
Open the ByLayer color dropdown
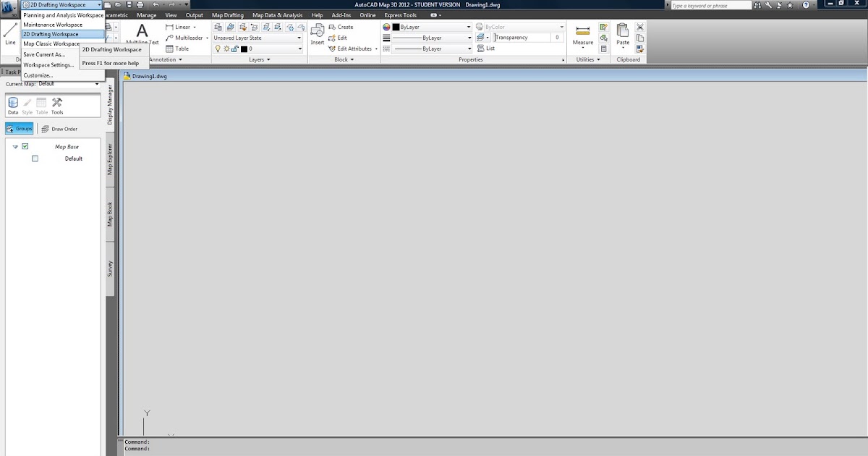pyautogui.click(x=432, y=27)
